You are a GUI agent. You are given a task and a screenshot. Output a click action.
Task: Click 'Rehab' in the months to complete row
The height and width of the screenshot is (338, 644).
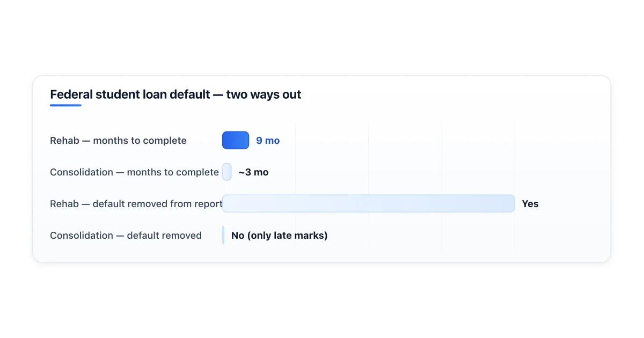pos(64,141)
